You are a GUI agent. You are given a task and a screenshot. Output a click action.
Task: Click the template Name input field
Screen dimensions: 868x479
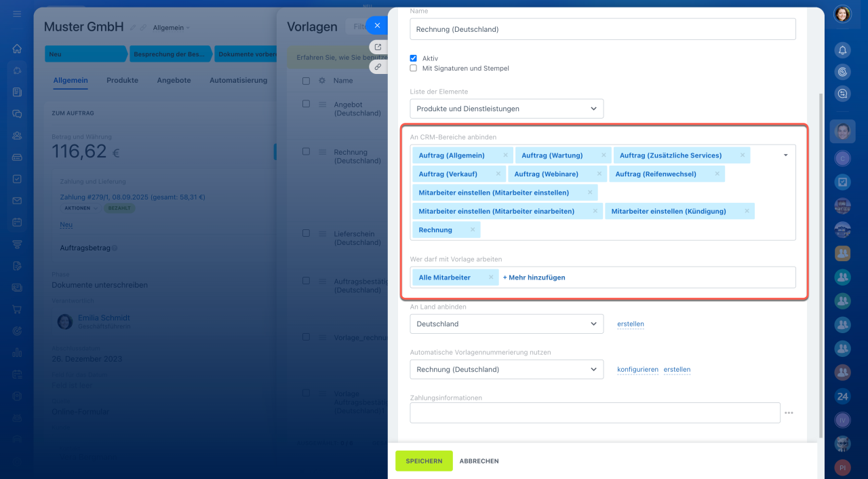click(603, 29)
